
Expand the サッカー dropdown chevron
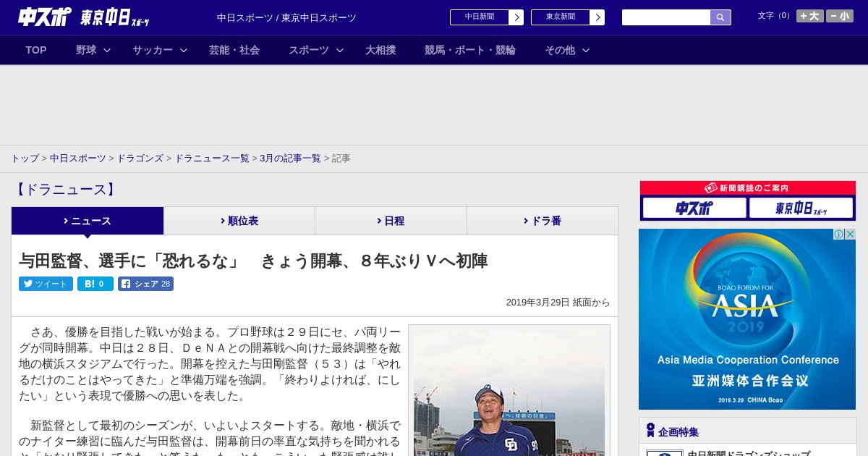click(184, 50)
